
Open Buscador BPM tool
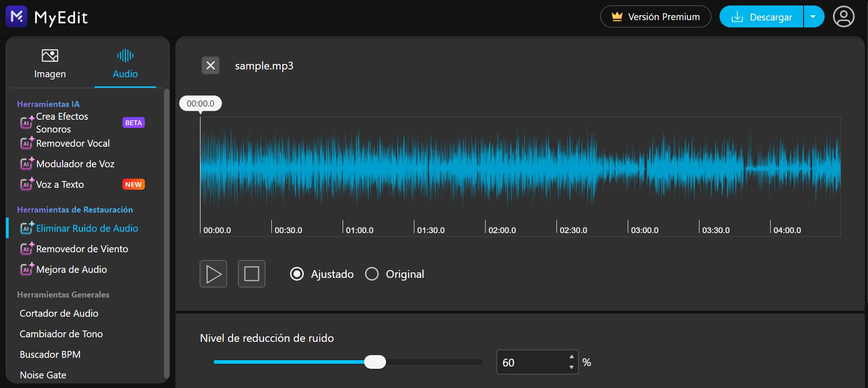50,355
